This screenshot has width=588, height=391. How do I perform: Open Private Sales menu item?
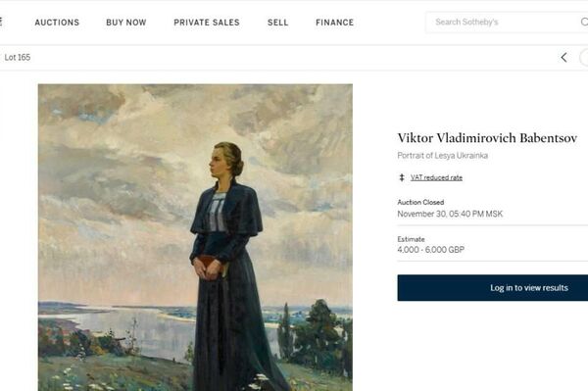click(x=207, y=23)
